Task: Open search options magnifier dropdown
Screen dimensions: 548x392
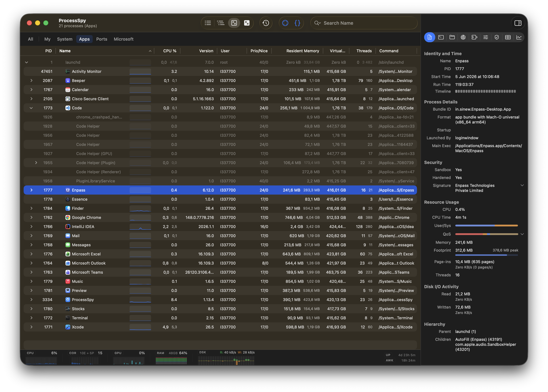Action: (317, 23)
